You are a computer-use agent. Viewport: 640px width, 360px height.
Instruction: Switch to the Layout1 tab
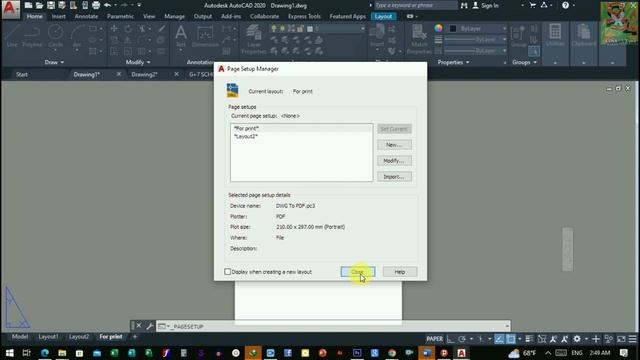48,337
